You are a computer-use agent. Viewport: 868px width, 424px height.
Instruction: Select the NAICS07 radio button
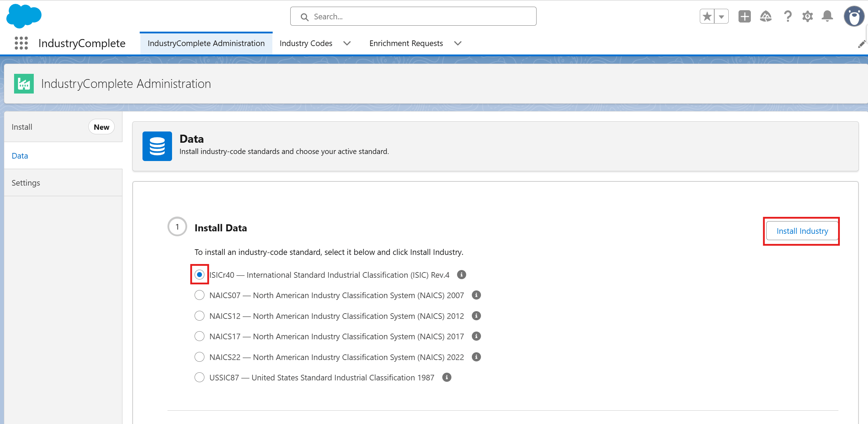tap(199, 295)
